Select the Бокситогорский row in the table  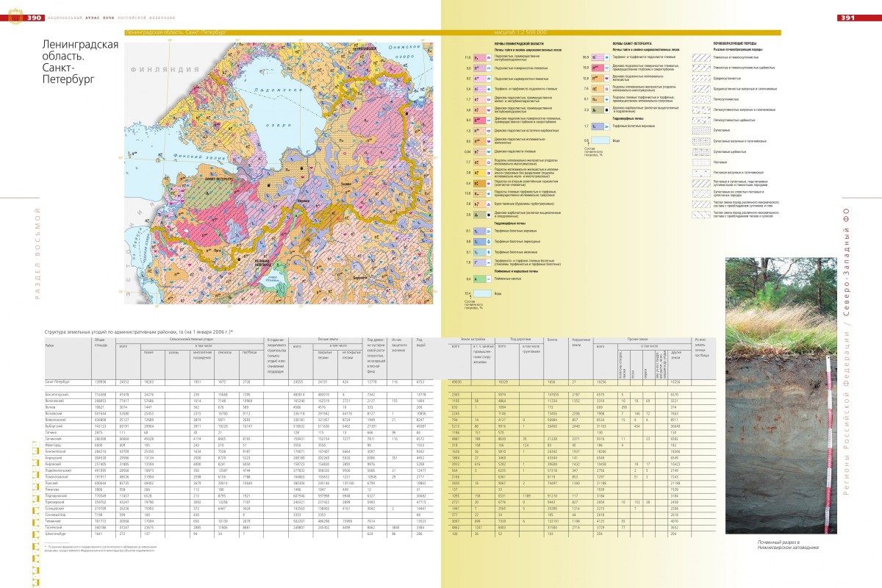pyautogui.click(x=380, y=395)
